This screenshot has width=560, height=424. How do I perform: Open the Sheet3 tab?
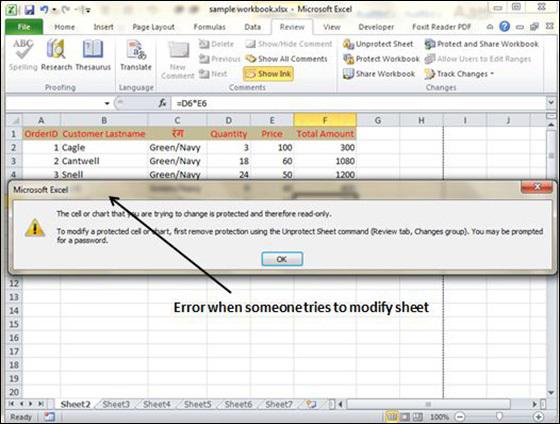(116, 404)
